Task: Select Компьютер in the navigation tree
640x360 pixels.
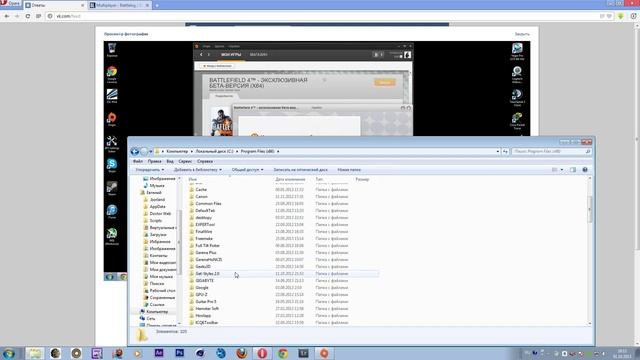Action: click(157, 312)
